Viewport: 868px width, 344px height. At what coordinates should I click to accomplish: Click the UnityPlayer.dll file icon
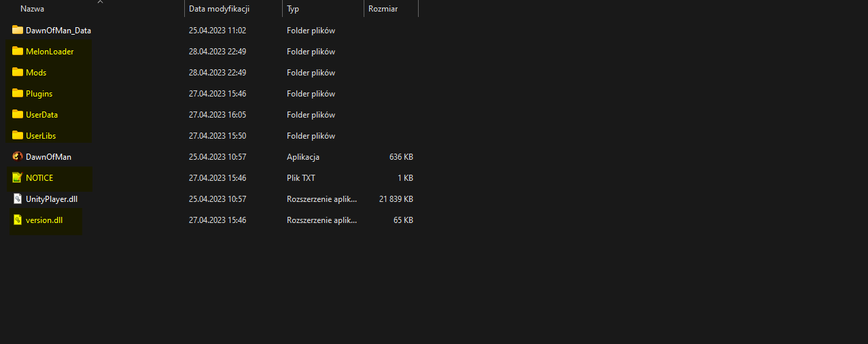click(x=18, y=199)
